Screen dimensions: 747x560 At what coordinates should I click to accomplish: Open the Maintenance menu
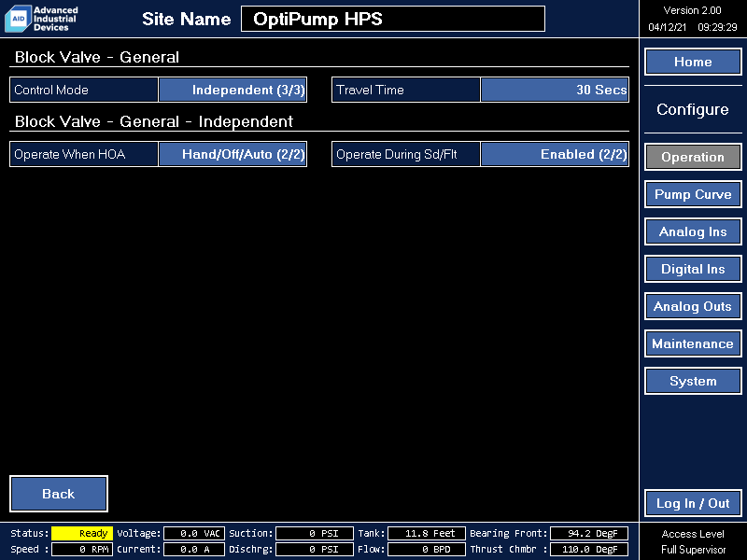click(x=693, y=343)
